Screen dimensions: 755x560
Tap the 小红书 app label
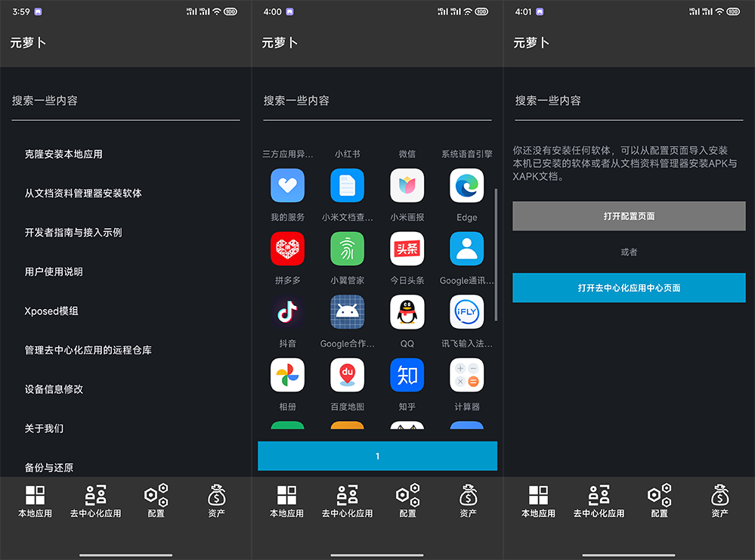[x=347, y=154]
